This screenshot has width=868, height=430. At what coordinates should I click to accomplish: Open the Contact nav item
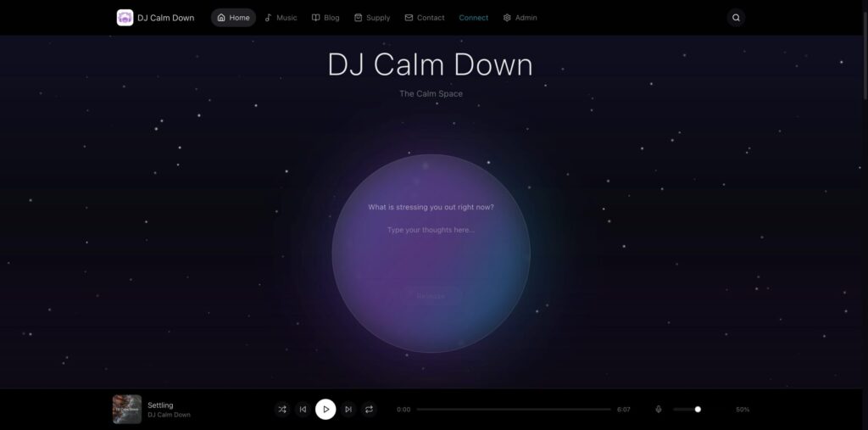425,18
